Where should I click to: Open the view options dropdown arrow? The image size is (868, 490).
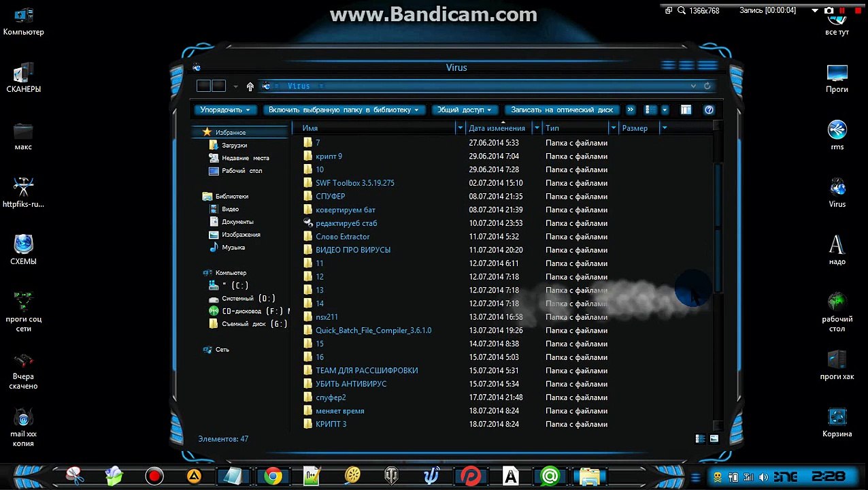pyautogui.click(x=665, y=110)
